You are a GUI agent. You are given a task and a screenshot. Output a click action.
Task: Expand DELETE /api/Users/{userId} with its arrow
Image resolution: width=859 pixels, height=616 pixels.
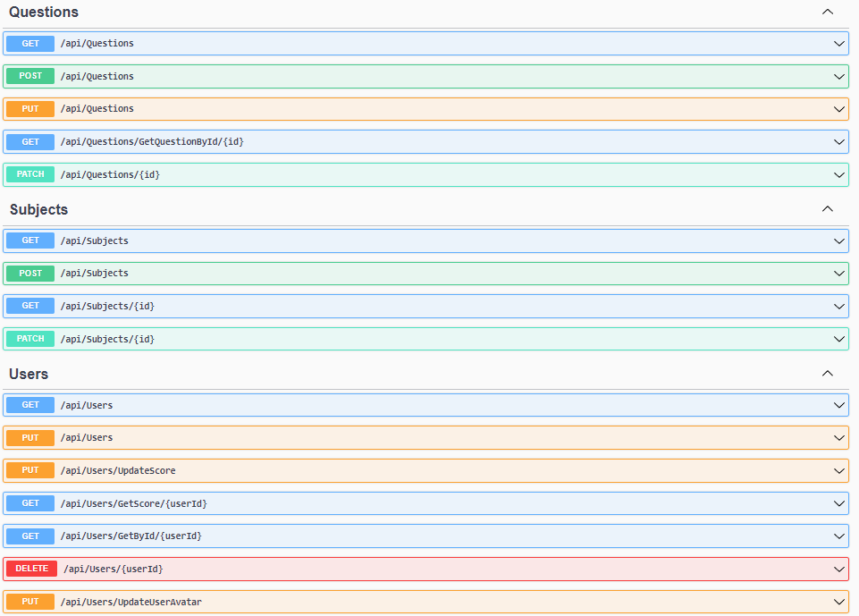tap(838, 569)
